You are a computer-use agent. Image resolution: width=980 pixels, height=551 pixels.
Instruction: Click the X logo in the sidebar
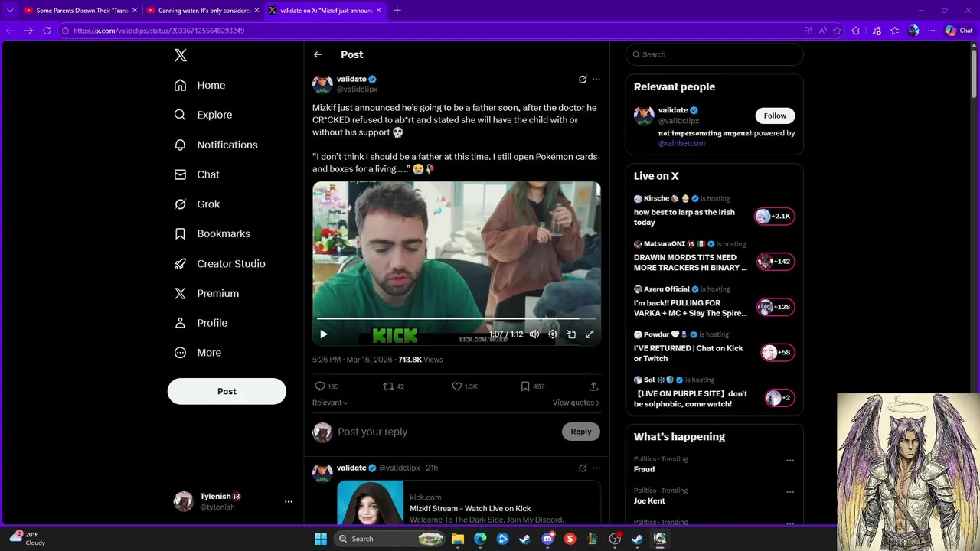pyautogui.click(x=180, y=55)
